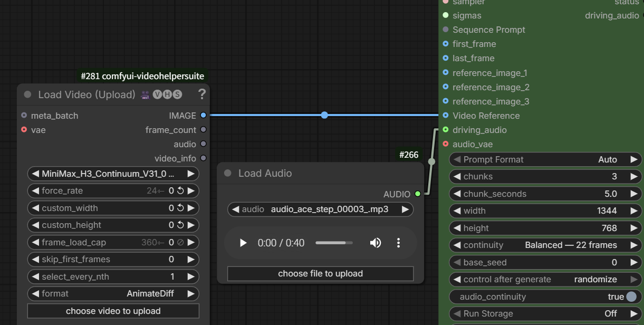Click the VHS badge icon on Load Video
644x325 pixels.
pos(167,94)
